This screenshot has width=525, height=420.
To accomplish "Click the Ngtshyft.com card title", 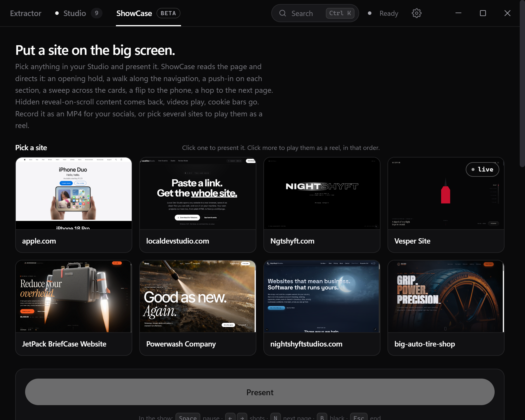I will (292, 241).
